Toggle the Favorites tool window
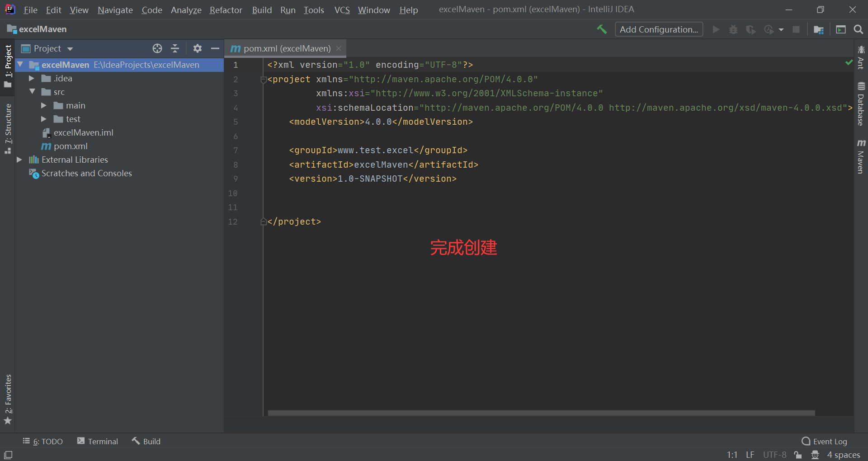 pos(8,400)
